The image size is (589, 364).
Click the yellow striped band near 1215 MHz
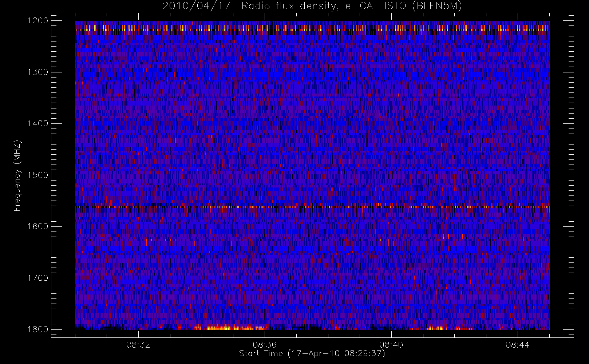tap(312, 28)
